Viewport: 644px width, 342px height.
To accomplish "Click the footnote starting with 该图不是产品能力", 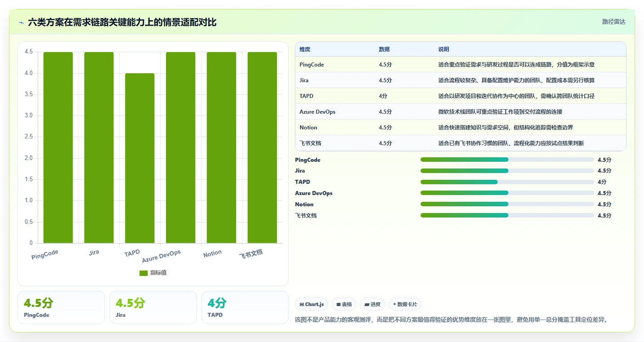I will click(451, 320).
